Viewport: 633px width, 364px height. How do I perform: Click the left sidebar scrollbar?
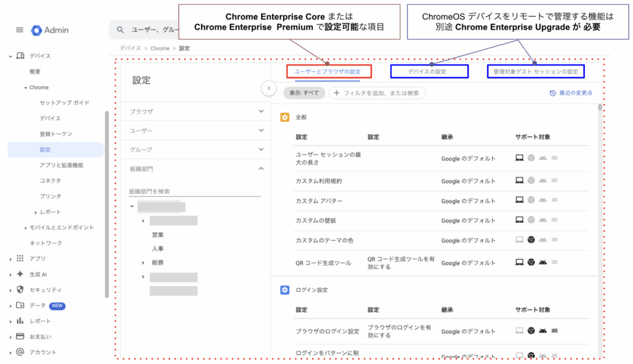[x=106, y=204]
